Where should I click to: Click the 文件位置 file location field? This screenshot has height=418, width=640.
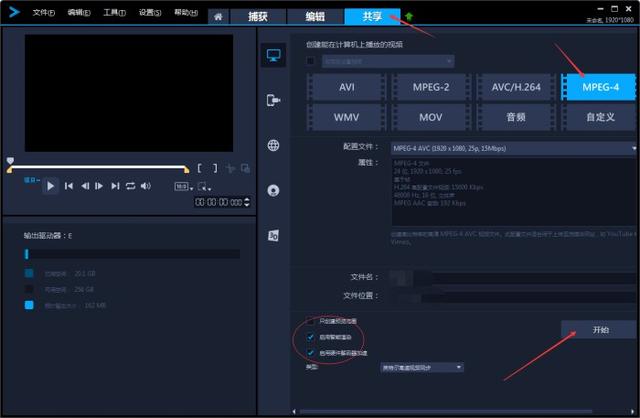pyautogui.click(x=513, y=296)
